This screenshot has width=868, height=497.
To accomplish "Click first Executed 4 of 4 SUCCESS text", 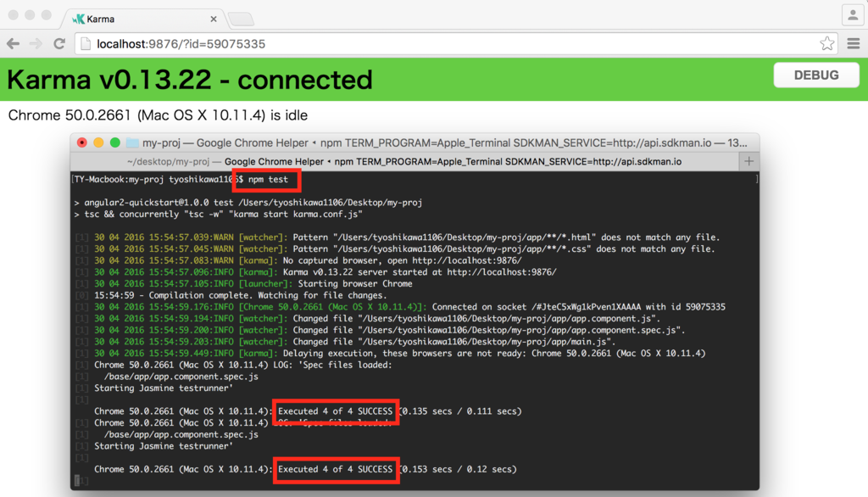I will coord(335,411).
